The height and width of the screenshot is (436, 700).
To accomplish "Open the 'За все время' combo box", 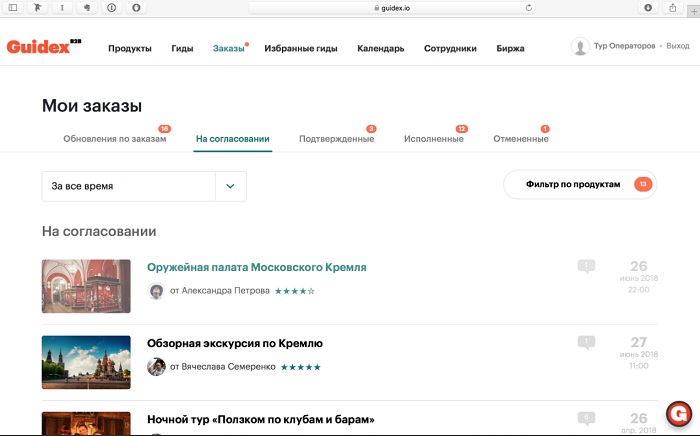I will [129, 186].
